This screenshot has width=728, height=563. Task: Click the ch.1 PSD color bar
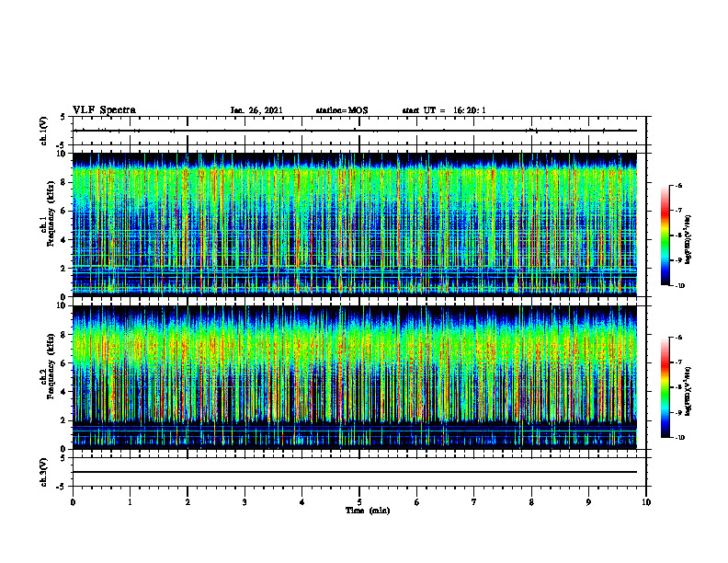tap(665, 236)
